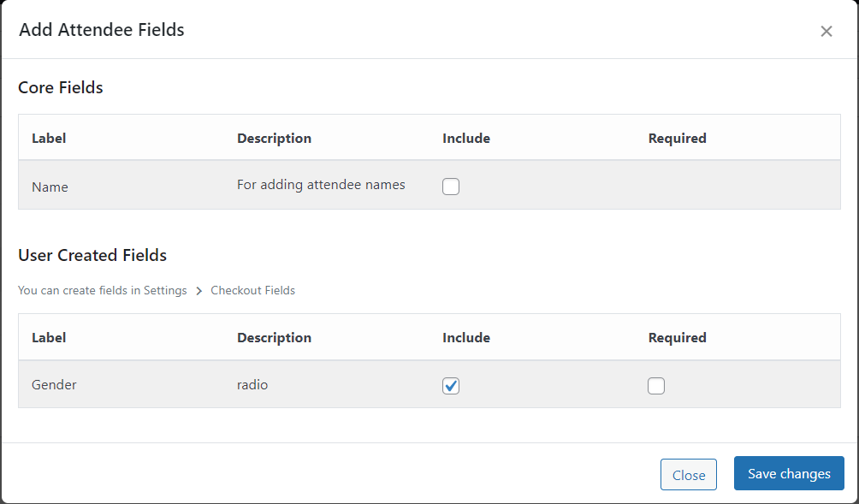Click Include header in User Created Fields table
This screenshot has width=859, height=504.
click(465, 338)
